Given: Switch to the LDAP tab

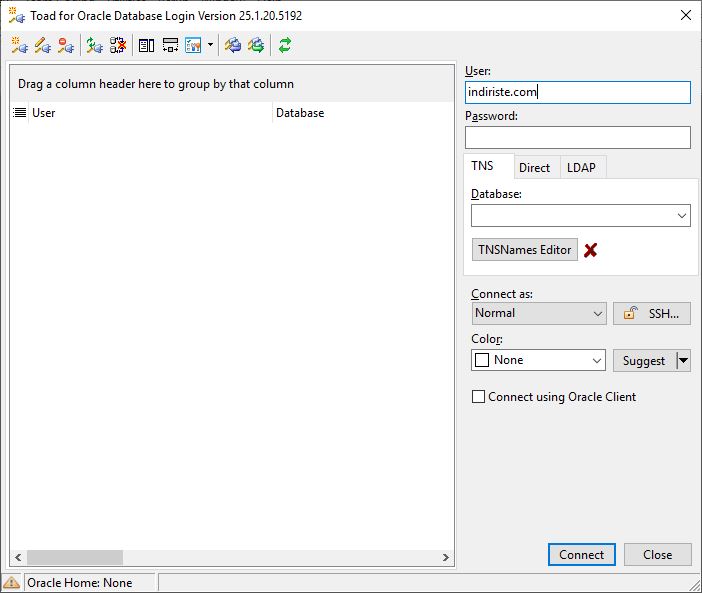Looking at the screenshot, I should [583, 168].
